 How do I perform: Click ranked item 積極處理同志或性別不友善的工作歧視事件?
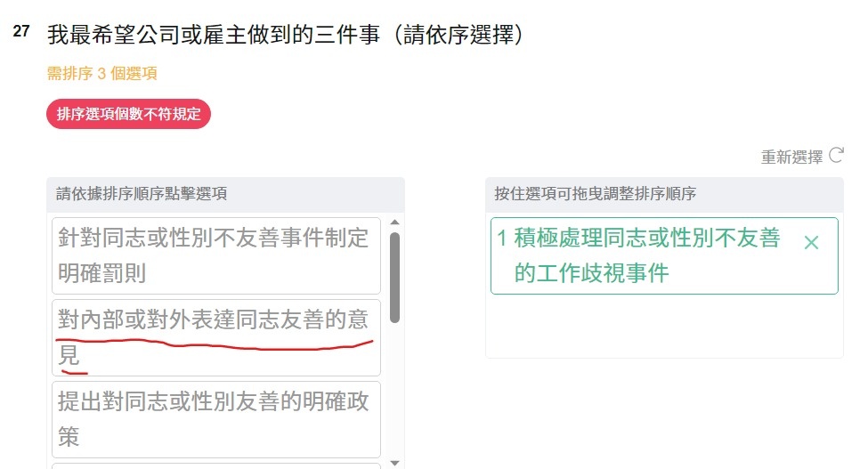coord(664,255)
